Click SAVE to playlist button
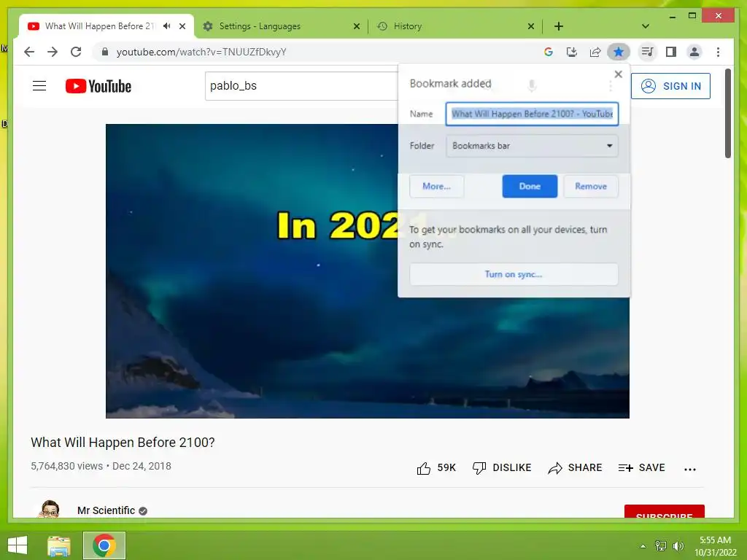 tap(641, 468)
